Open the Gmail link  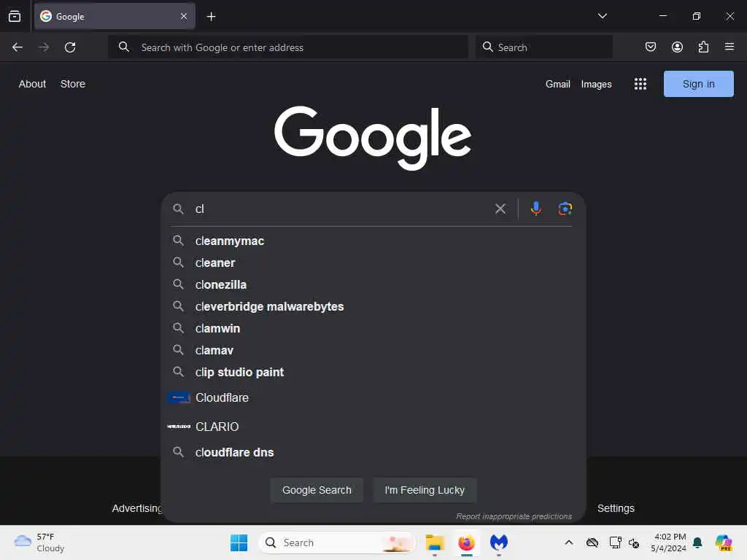point(558,85)
